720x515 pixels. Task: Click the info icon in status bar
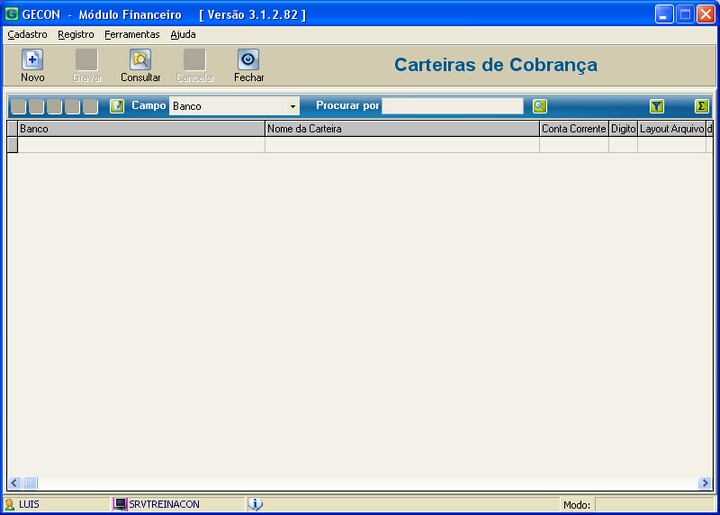pos(255,504)
